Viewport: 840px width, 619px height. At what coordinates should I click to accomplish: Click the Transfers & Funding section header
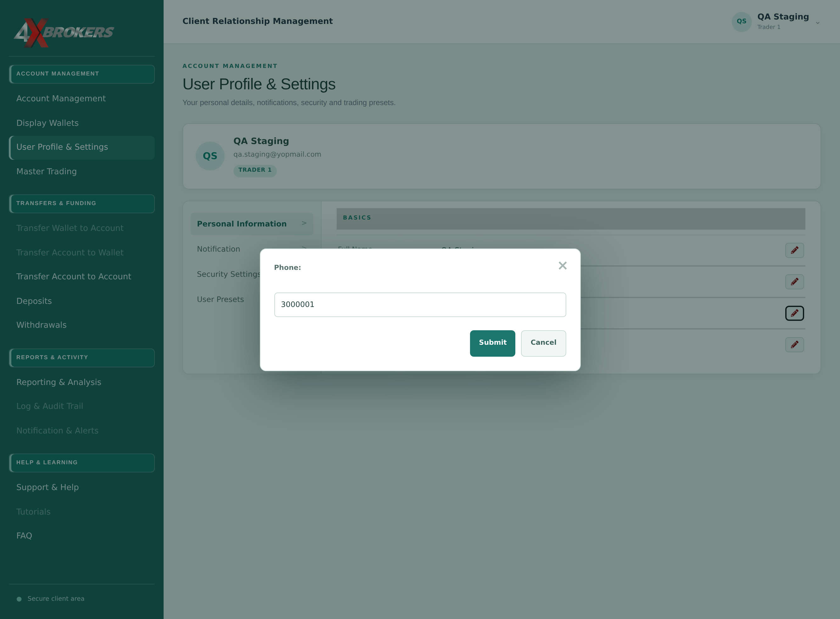[82, 204]
